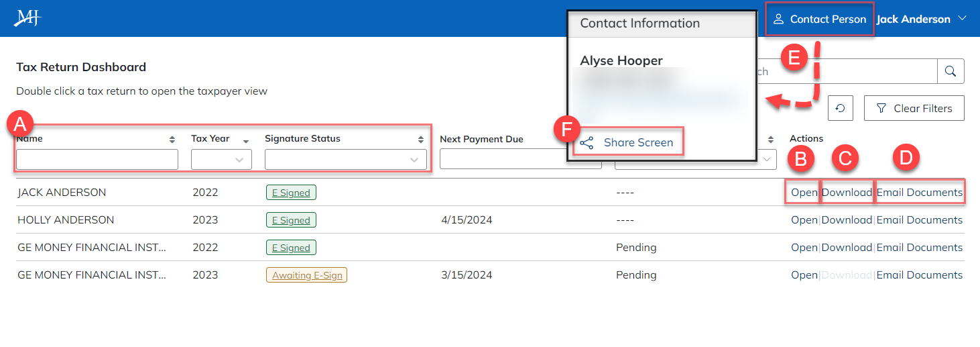The width and height of the screenshot is (980, 347).
Task: Sort by Signature Status column arrows
Action: pos(421,140)
